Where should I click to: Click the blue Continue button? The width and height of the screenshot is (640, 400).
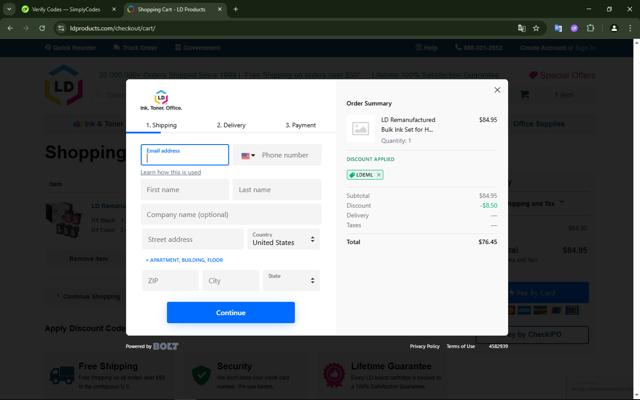pyautogui.click(x=231, y=313)
